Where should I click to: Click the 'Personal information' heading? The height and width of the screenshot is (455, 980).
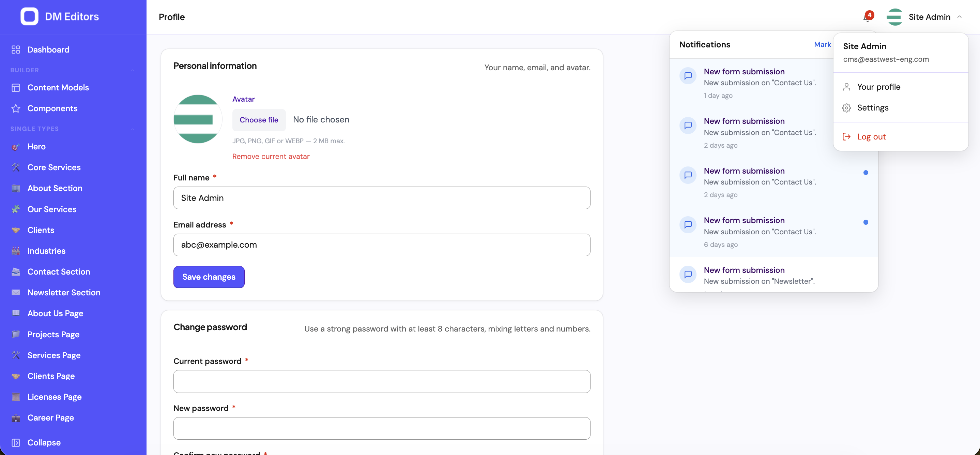tap(215, 66)
